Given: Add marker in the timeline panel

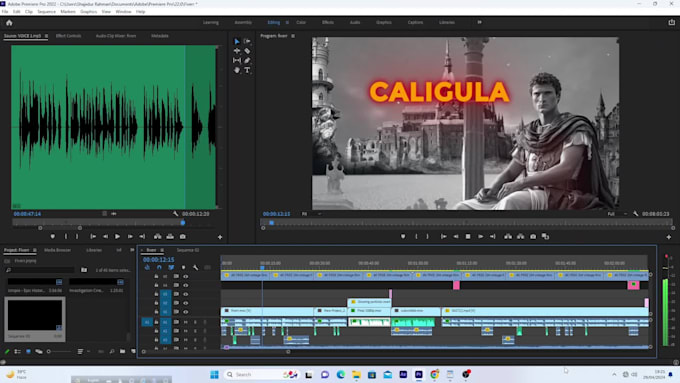Looking at the screenshot, I should click(183, 268).
